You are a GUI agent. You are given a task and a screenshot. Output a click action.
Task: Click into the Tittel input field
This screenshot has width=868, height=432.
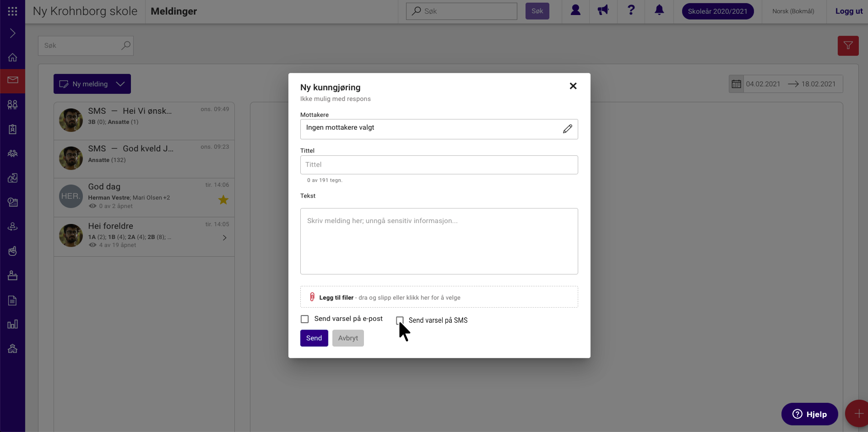[x=439, y=165]
